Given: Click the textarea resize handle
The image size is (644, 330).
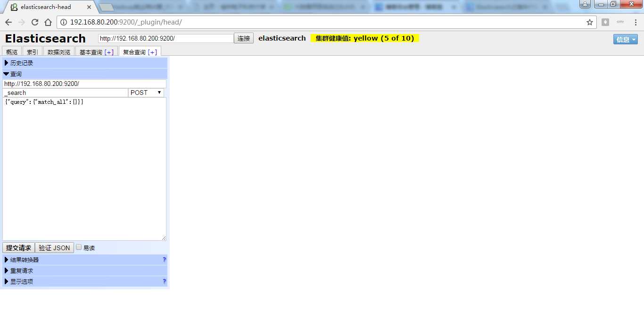Looking at the screenshot, I should tap(164, 238).
